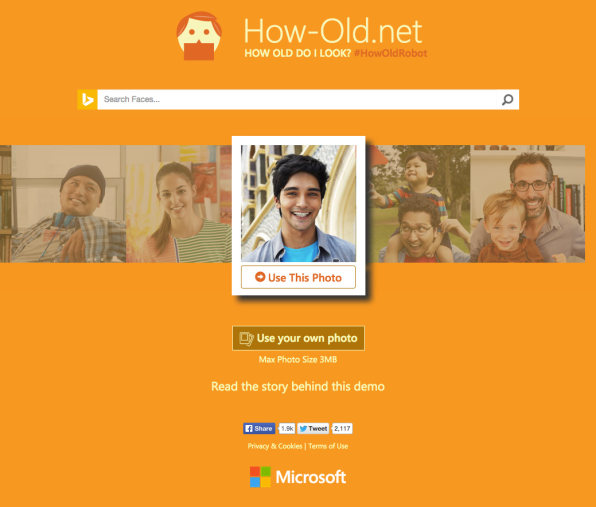The image size is (596, 507).
Task: Click the magnifying glass search icon
Action: pyautogui.click(x=507, y=100)
